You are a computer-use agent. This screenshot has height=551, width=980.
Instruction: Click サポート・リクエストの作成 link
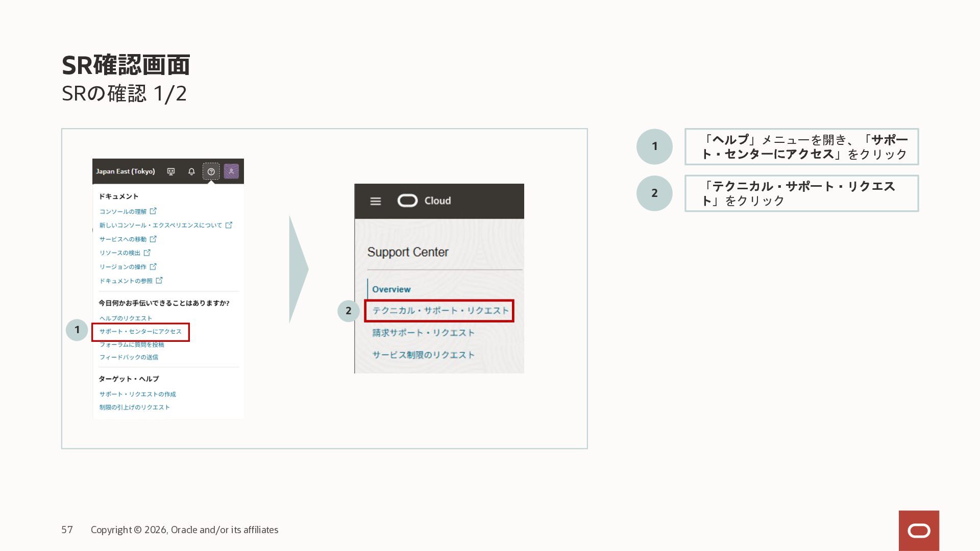point(137,394)
